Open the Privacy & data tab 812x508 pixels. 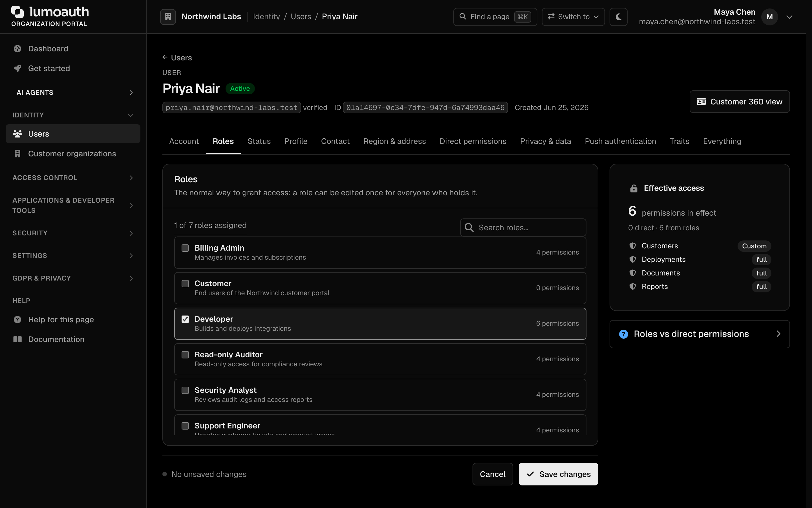tap(545, 141)
